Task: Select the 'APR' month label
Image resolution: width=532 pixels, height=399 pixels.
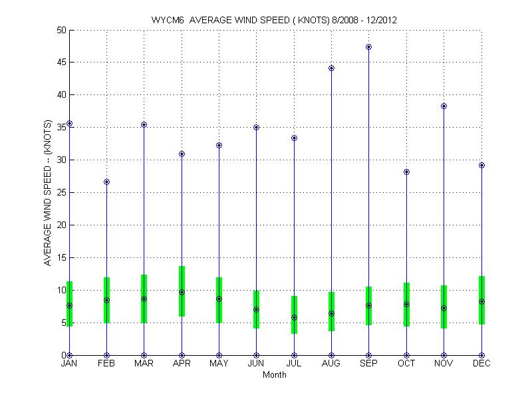Action: [182, 363]
